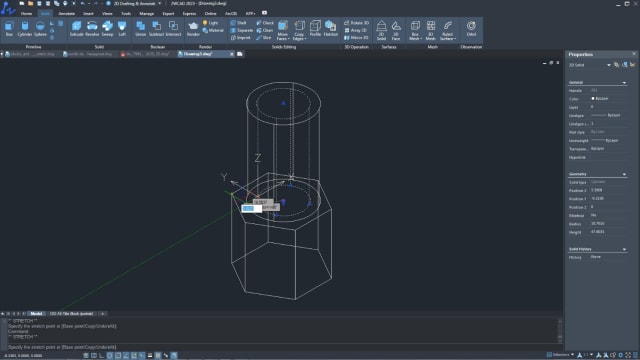Click the Color ByLayer swatch

coord(593,99)
